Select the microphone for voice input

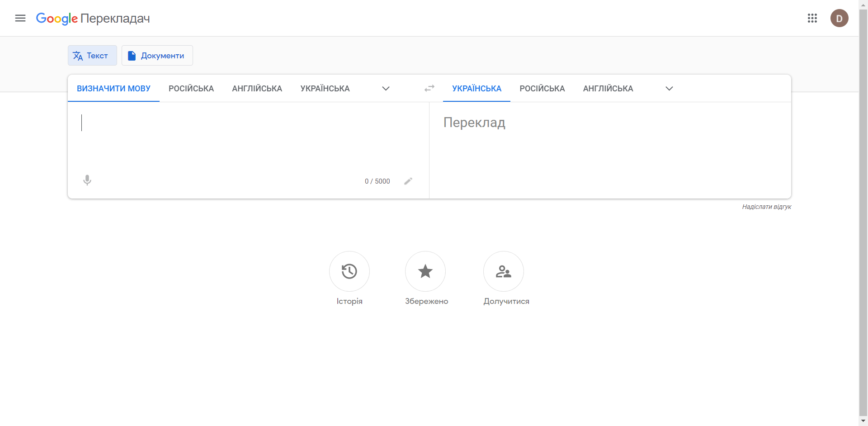click(x=87, y=180)
